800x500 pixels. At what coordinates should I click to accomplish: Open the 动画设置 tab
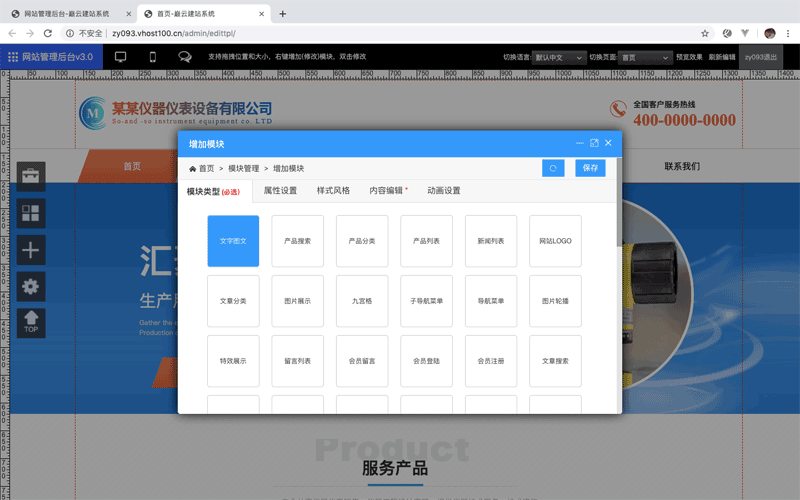(443, 190)
